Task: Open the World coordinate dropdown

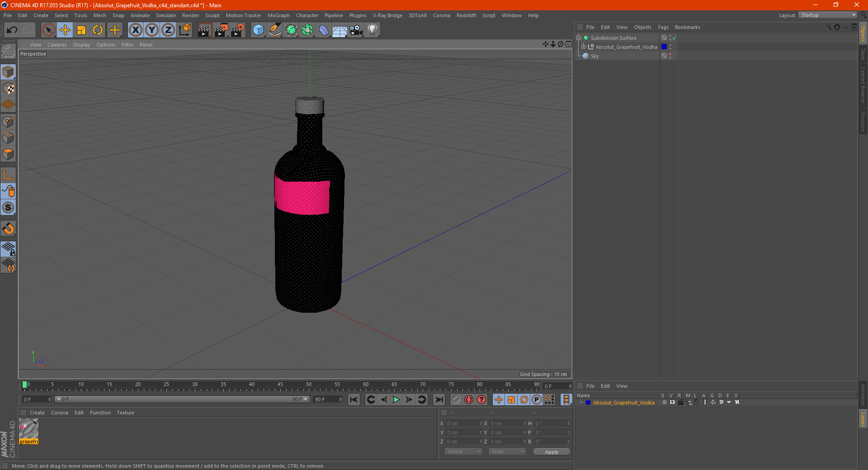Action: point(463,451)
